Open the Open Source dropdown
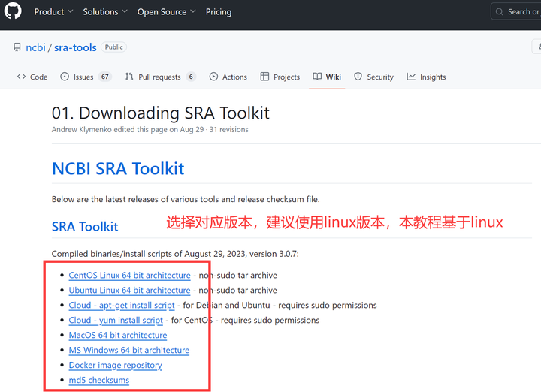Image resolution: width=541 pixels, height=392 pixels. point(166,12)
